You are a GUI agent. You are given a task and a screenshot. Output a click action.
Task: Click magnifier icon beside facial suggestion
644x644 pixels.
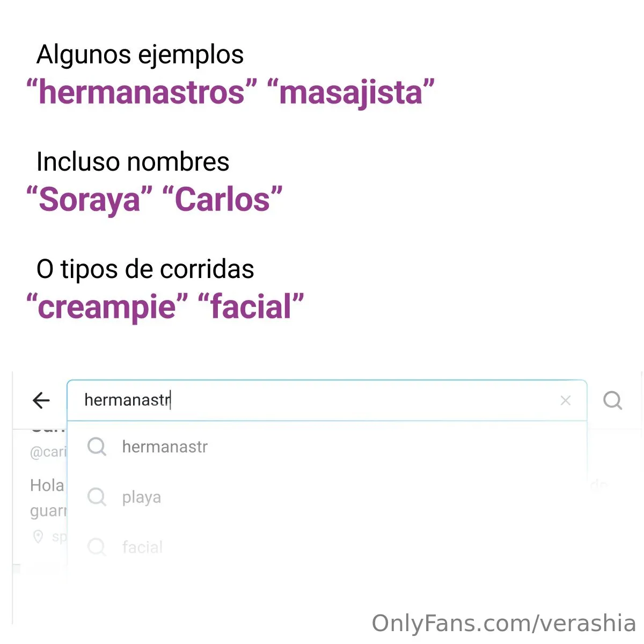[97, 547]
